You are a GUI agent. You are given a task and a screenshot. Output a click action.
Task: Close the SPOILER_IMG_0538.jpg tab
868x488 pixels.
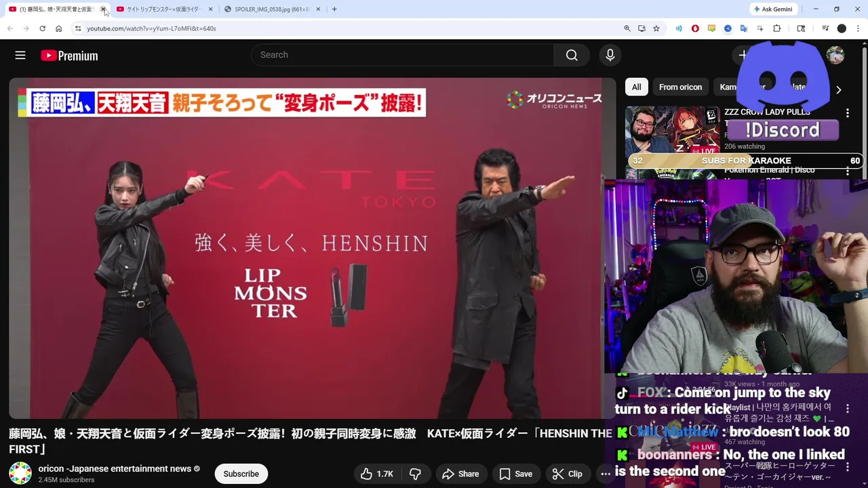(318, 9)
